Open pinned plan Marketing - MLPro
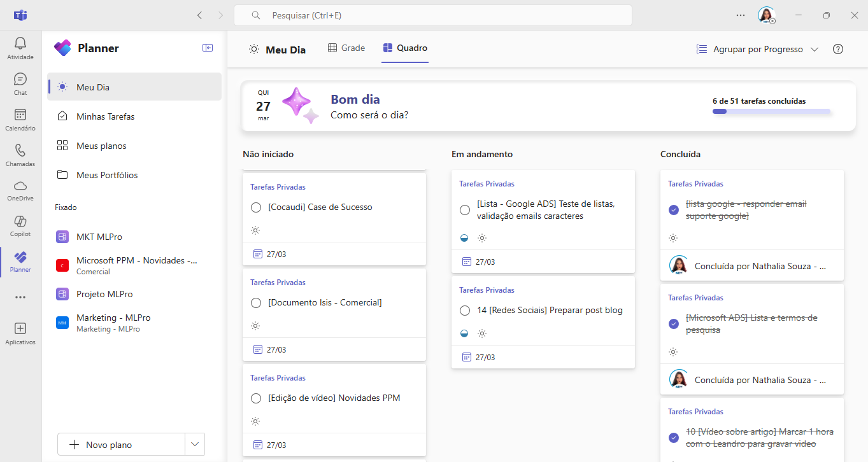Image resolution: width=868 pixels, height=462 pixels. 134,323
